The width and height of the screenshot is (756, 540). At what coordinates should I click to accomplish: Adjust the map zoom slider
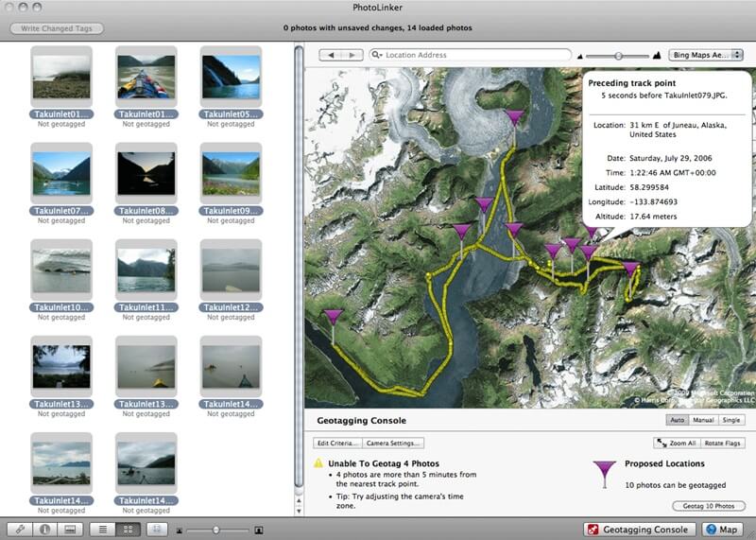pyautogui.click(x=618, y=56)
